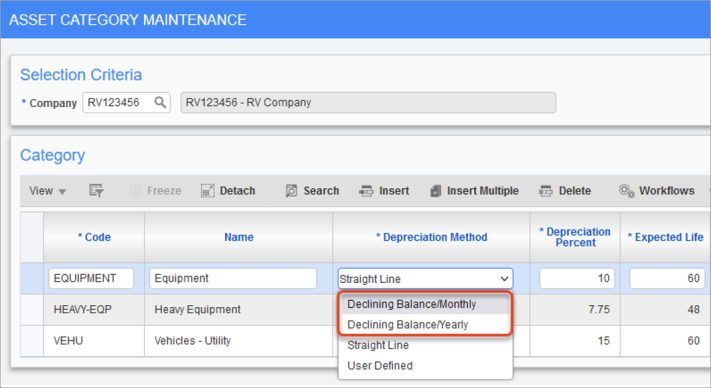Click the 7.75 depreciation percent cell

(x=575, y=310)
